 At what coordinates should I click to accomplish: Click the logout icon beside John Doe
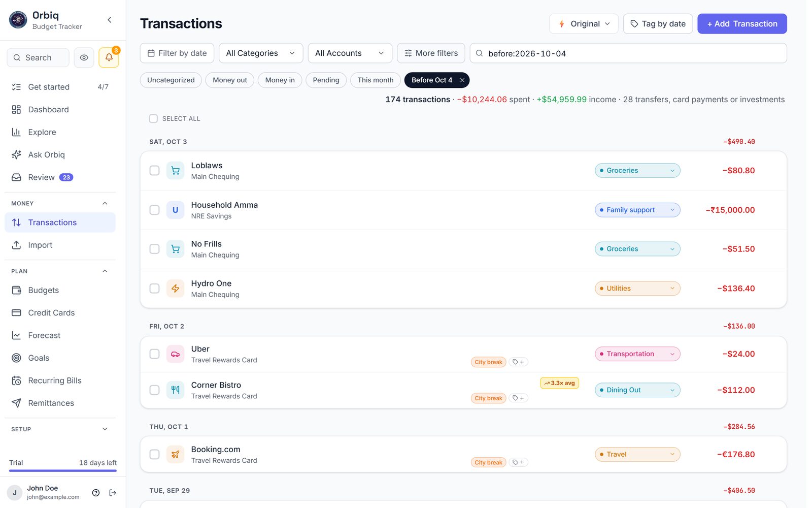pos(113,493)
